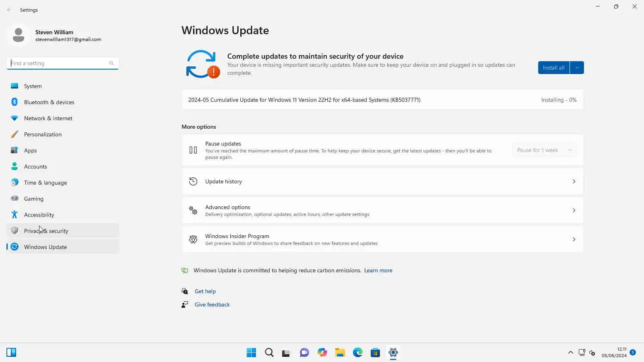Click the search magnifier in Find a setting
This screenshot has width=644, height=362.
[111, 63]
